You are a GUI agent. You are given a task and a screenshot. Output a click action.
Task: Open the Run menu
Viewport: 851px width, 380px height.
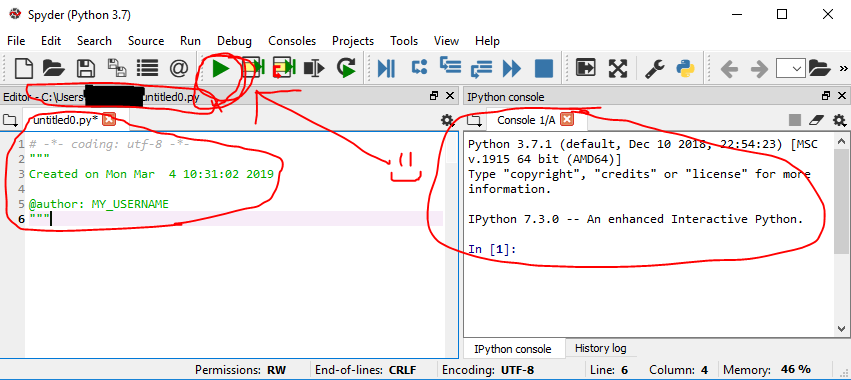tap(190, 41)
